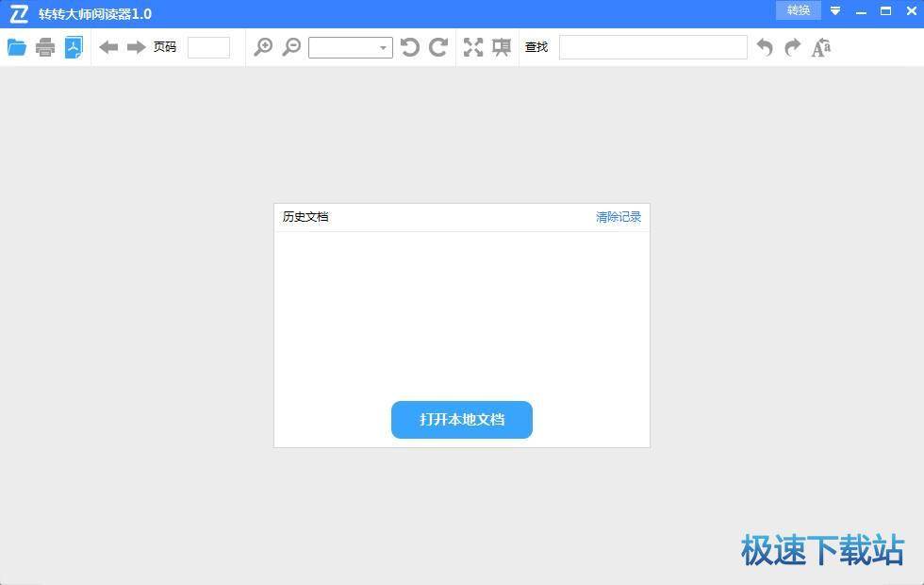Rotate the page counterclockwise

[409, 46]
